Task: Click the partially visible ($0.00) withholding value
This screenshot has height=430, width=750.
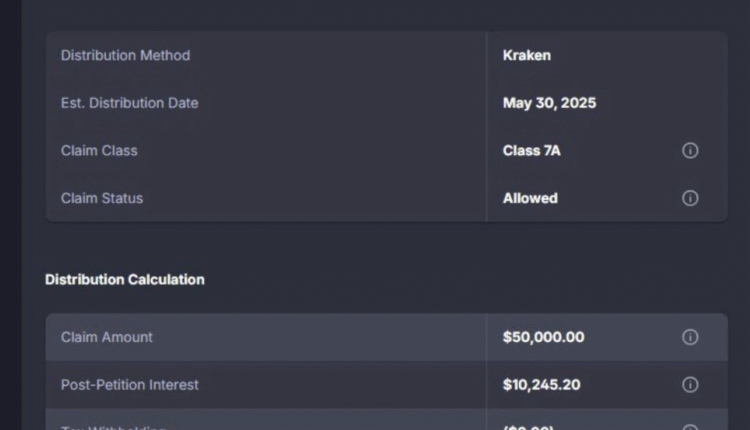Action: pyautogui.click(x=528, y=427)
